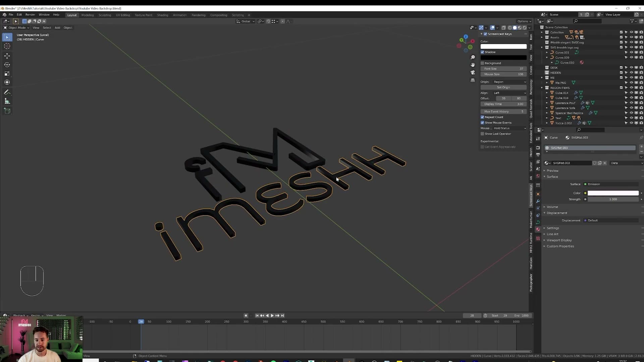644x362 pixels.
Task: Pick the Measure tool
Action: [7, 101]
